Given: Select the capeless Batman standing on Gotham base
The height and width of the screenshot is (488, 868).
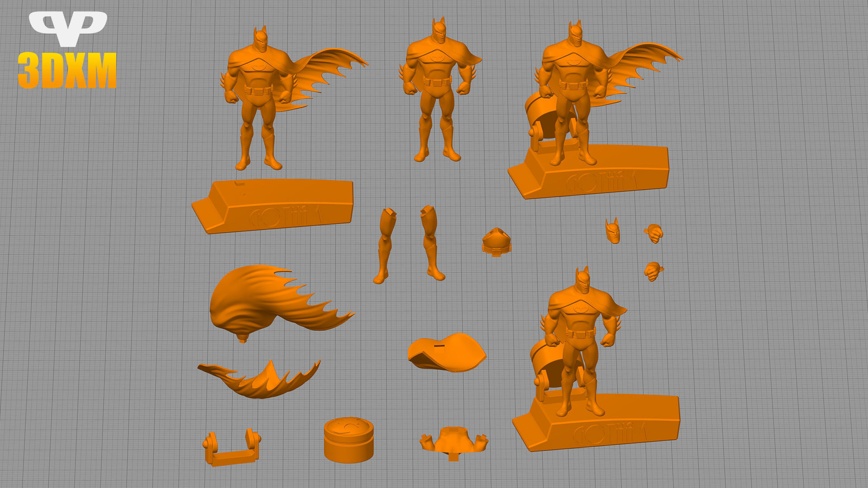Looking at the screenshot, I should 596,359.
